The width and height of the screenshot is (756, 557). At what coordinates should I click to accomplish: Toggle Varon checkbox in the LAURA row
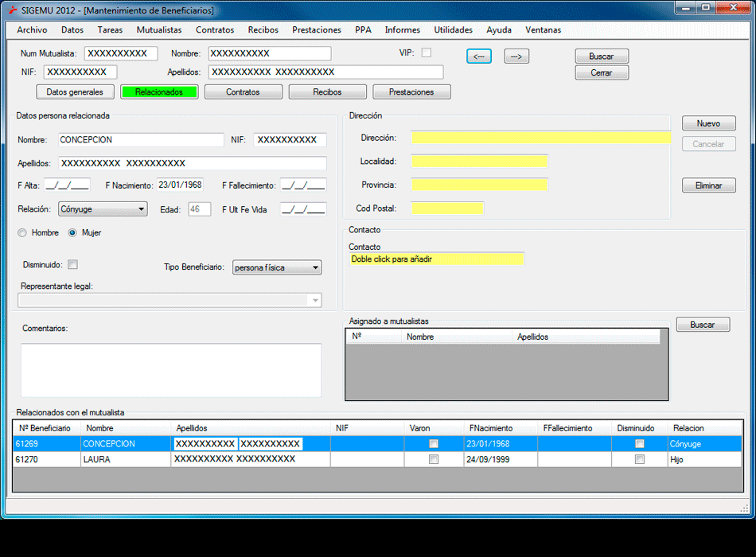tap(434, 460)
